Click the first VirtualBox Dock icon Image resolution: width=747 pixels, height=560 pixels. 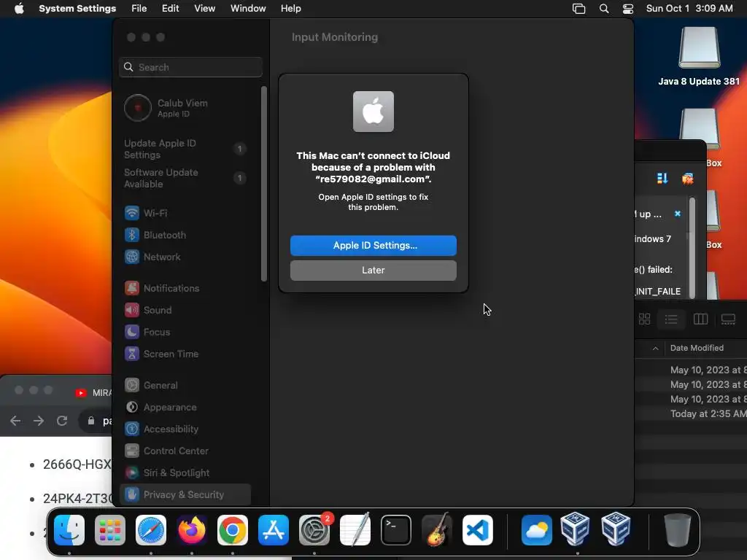coord(575,530)
